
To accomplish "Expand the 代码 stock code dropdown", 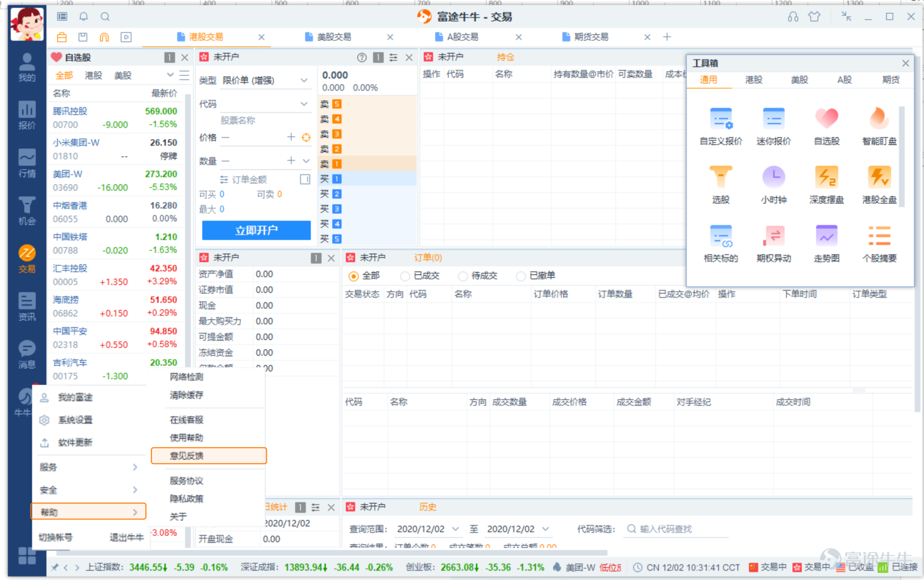I will point(304,104).
